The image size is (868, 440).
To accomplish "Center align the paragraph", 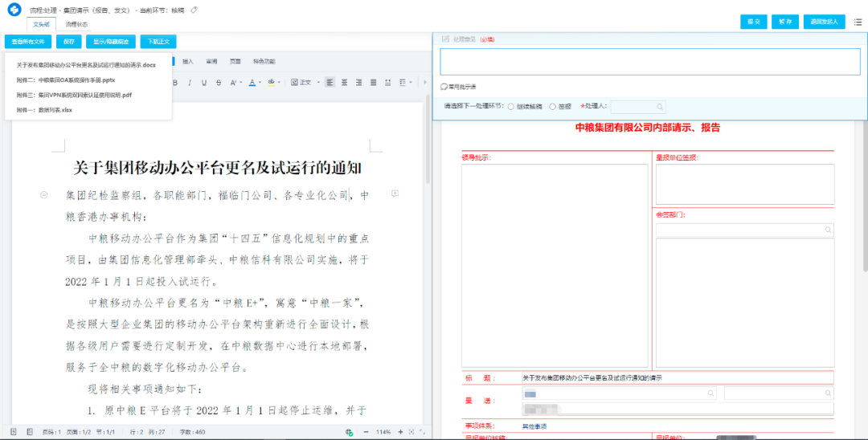I will point(344,83).
